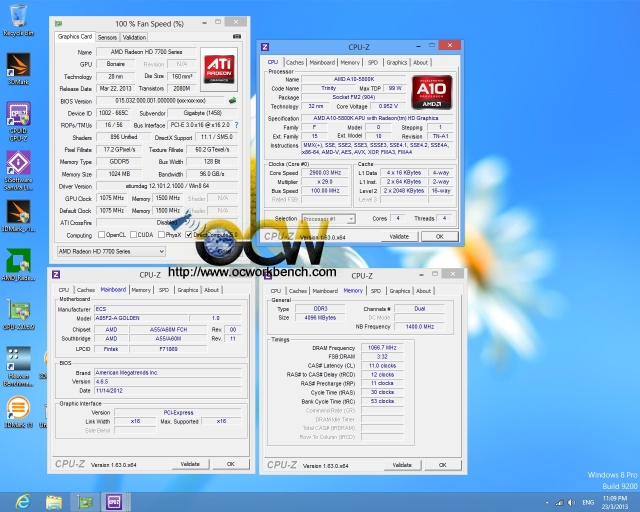Open the Recycle Bin desktop icon

click(18, 20)
